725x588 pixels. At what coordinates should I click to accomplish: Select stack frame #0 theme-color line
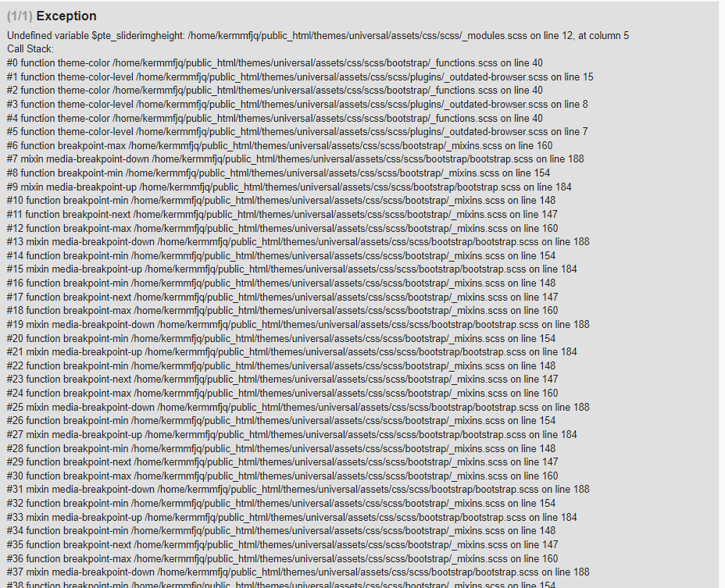click(x=275, y=63)
